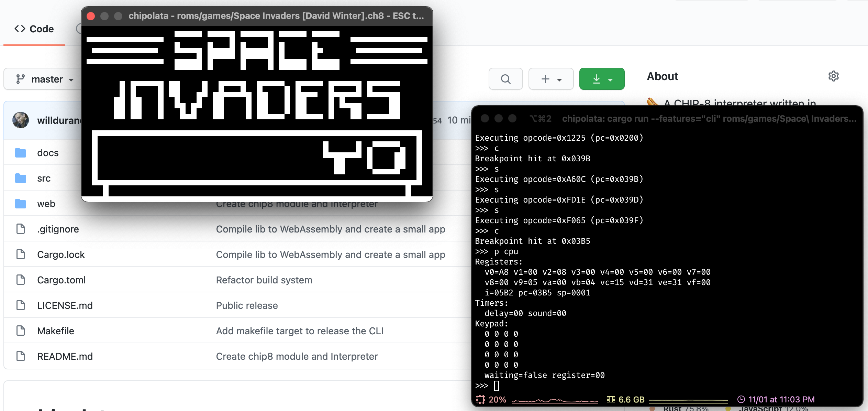Image resolution: width=868 pixels, height=411 pixels.
Task: Click the Cargo.toml file icon
Action: 21,280
